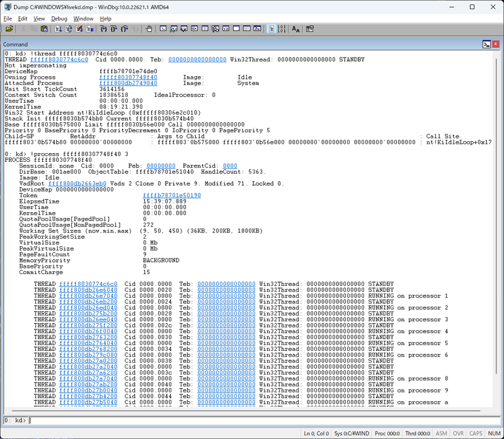Click inside the kd> command input field

click(x=263, y=420)
